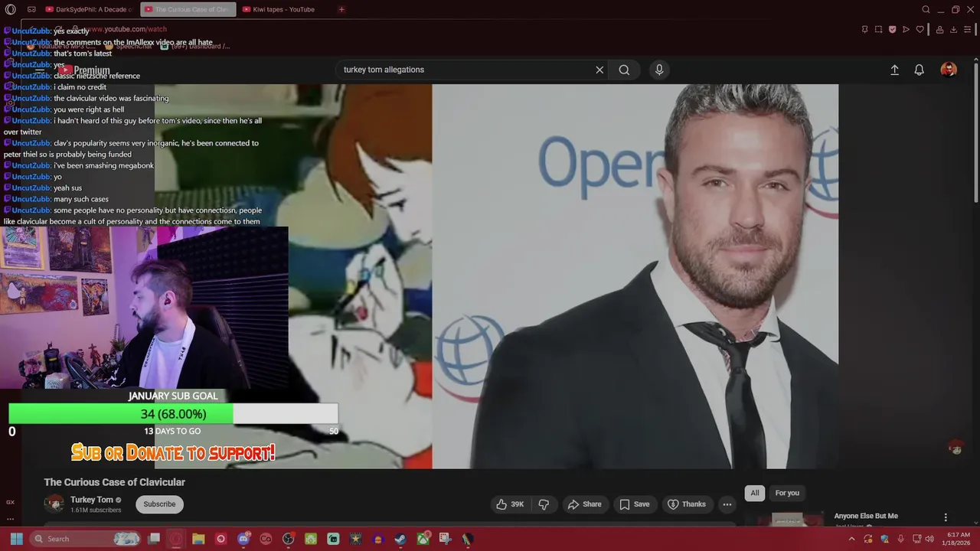Screen dimensions: 980x551
Task: Open Steam from the taskbar
Action: pos(400,539)
